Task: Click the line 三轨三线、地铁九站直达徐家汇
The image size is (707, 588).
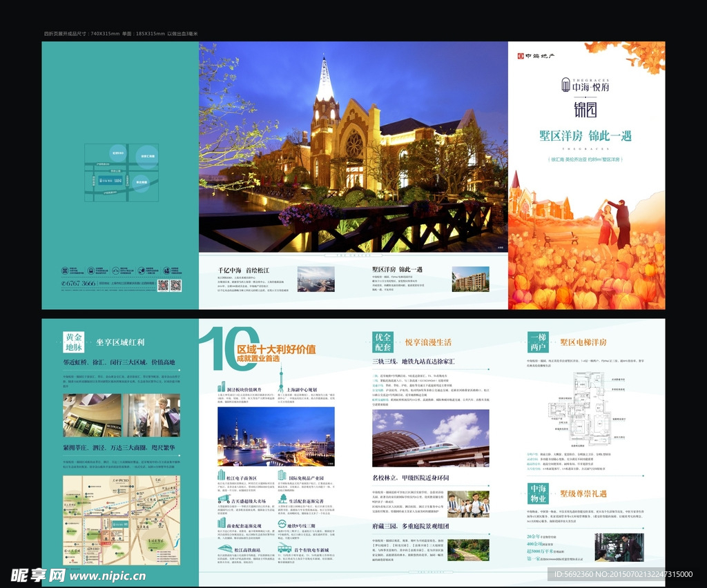Action: [413, 362]
